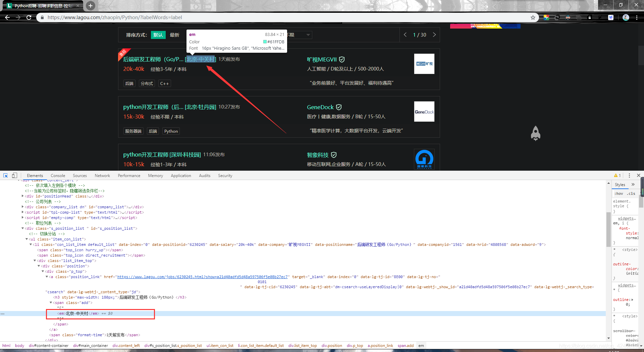Switch to the Console tab
The width and height of the screenshot is (644, 352).
tap(58, 175)
